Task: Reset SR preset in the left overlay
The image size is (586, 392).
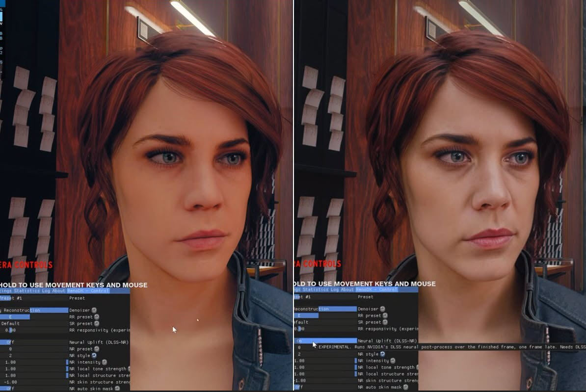Action: point(96,324)
